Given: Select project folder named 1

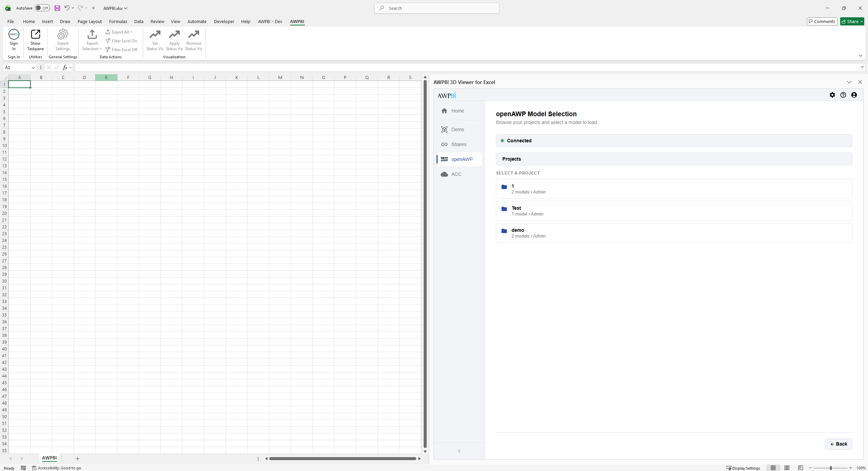Looking at the screenshot, I should tap(674, 189).
